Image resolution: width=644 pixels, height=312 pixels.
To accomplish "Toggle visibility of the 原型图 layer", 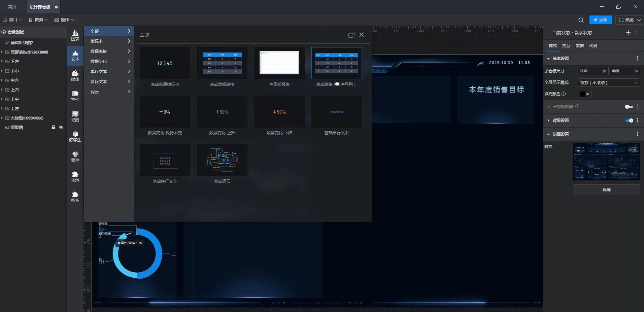I will click(61, 128).
